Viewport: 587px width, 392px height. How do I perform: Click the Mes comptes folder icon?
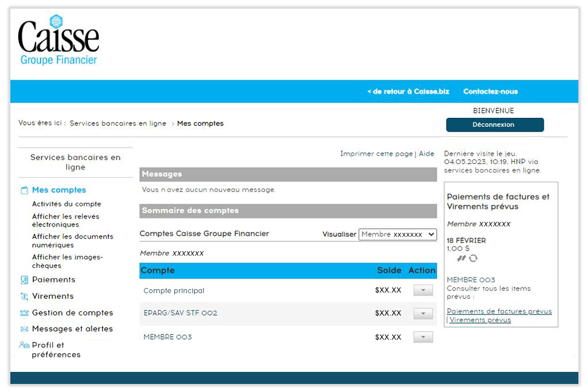tap(24, 190)
